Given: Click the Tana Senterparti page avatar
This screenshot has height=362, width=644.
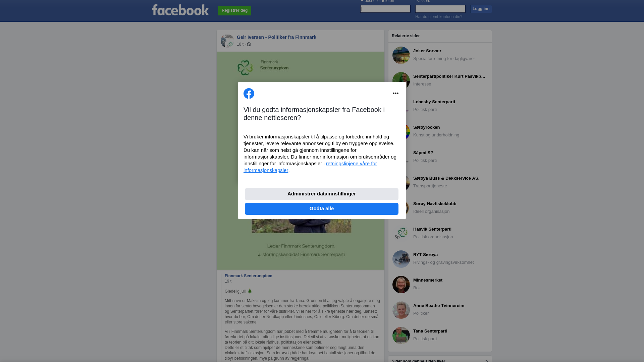Looking at the screenshot, I should [x=401, y=336].
